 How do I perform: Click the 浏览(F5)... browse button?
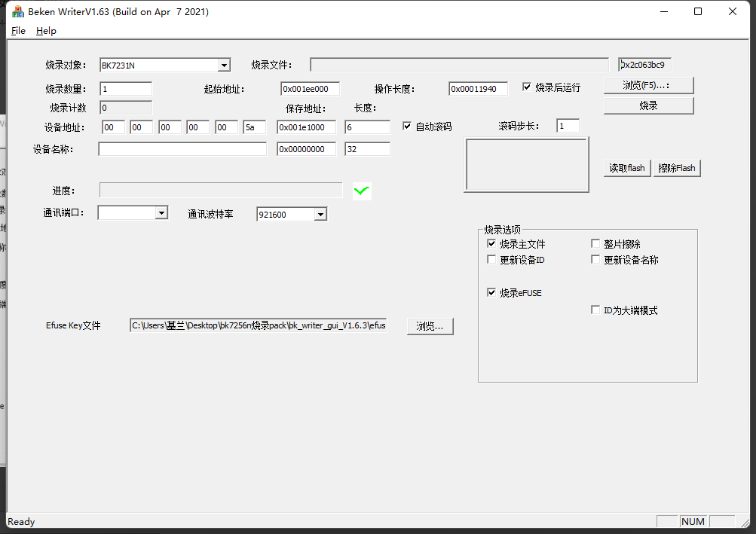tap(648, 85)
